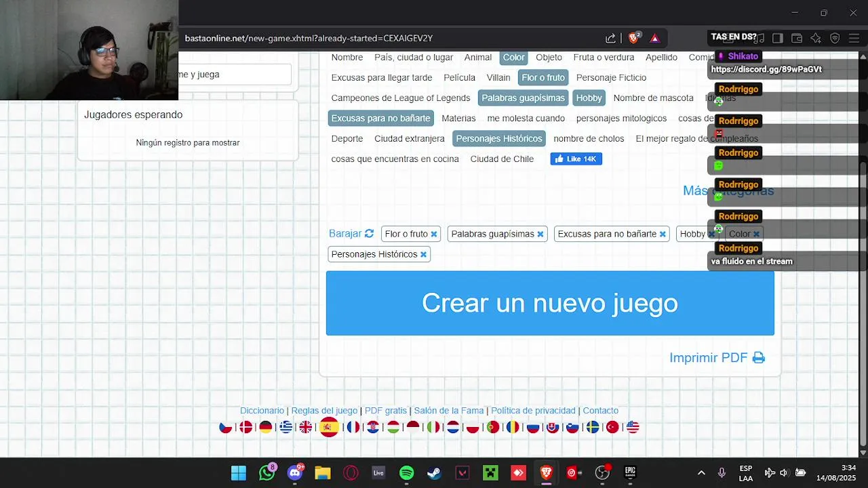Select País, ciudad o lugar category
Viewport: 868px width, 488px height.
click(414, 58)
